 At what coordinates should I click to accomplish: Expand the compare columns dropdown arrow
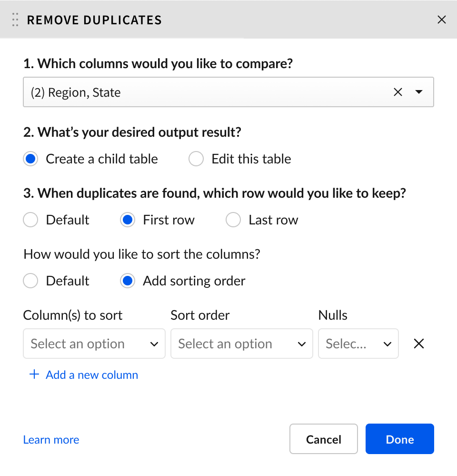(x=419, y=92)
